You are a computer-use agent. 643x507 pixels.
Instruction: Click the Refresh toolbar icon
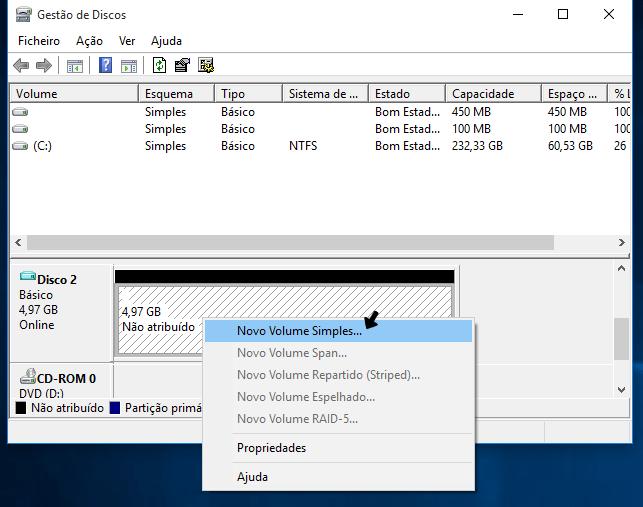(160, 65)
